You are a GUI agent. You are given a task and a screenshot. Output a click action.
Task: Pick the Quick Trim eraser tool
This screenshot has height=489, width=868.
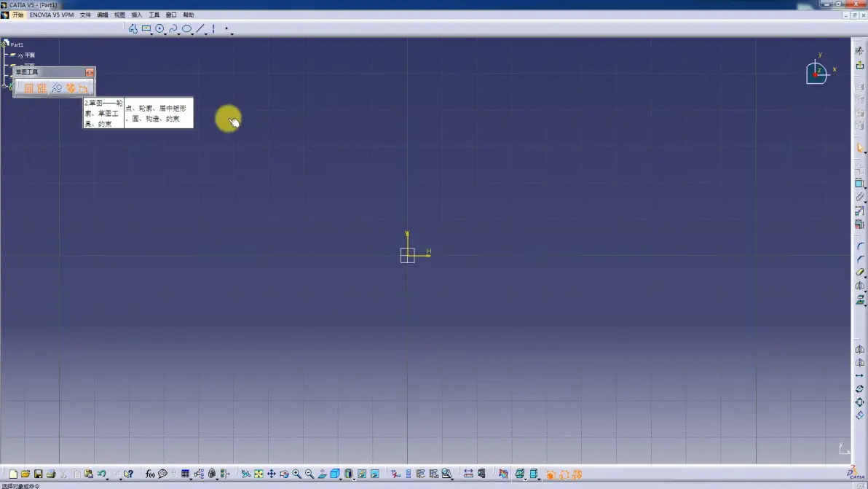pos(860,273)
